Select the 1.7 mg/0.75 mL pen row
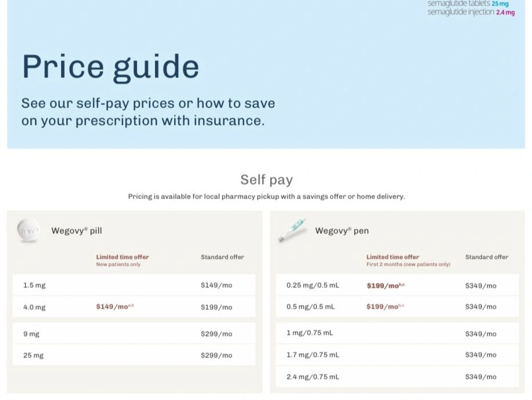 tap(313, 355)
